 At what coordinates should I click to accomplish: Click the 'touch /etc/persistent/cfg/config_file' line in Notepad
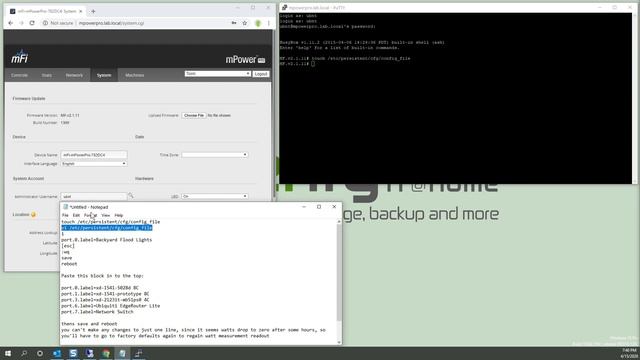[x=111, y=222]
